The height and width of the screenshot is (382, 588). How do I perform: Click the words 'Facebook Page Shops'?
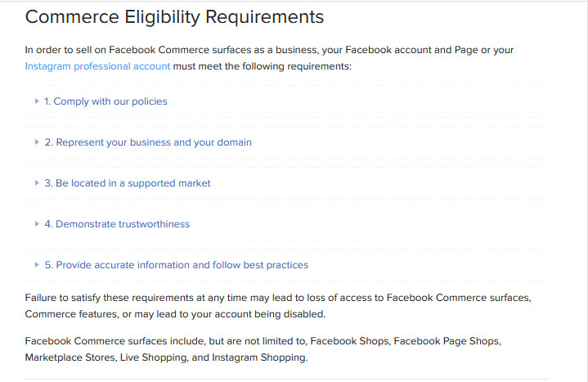[x=447, y=341]
